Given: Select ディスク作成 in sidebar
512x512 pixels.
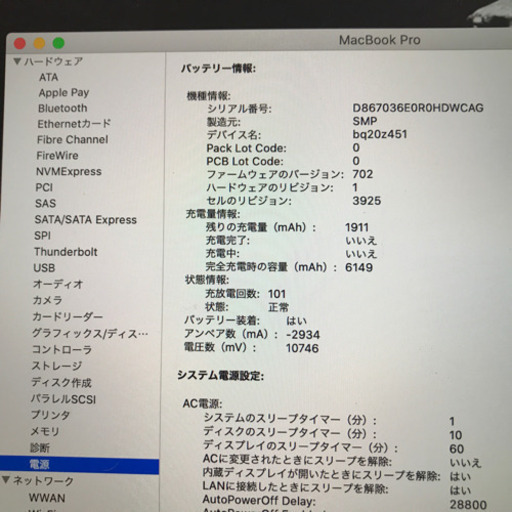Looking at the screenshot, I should point(61,382).
